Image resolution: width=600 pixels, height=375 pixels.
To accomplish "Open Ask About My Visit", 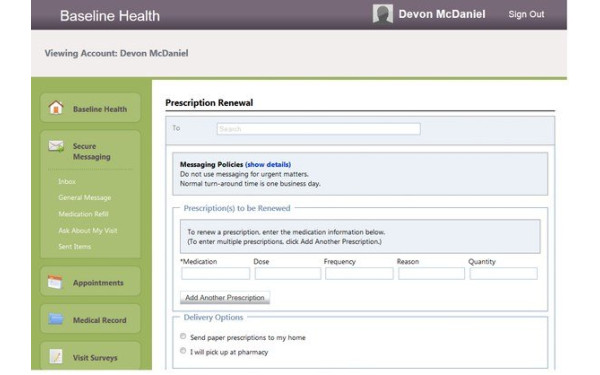I will pyautogui.click(x=88, y=230).
